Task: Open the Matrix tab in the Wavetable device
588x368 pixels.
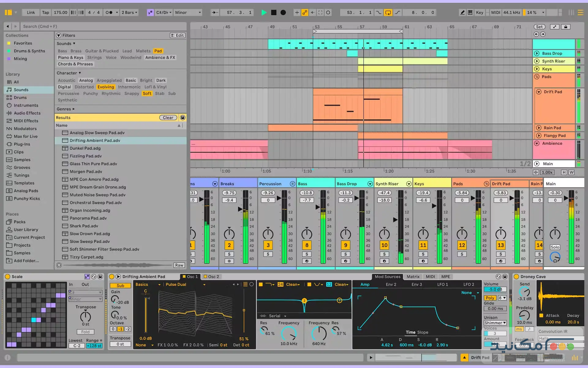Action: [413, 276]
